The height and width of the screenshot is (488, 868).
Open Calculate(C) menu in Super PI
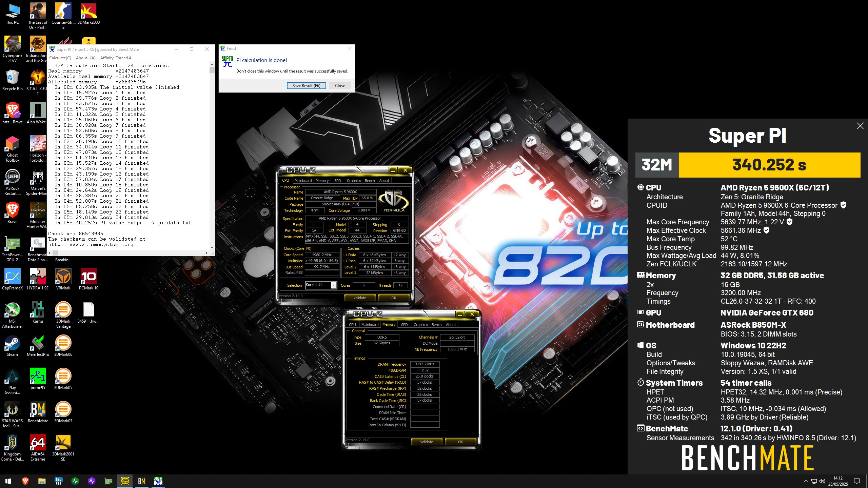[60, 58]
